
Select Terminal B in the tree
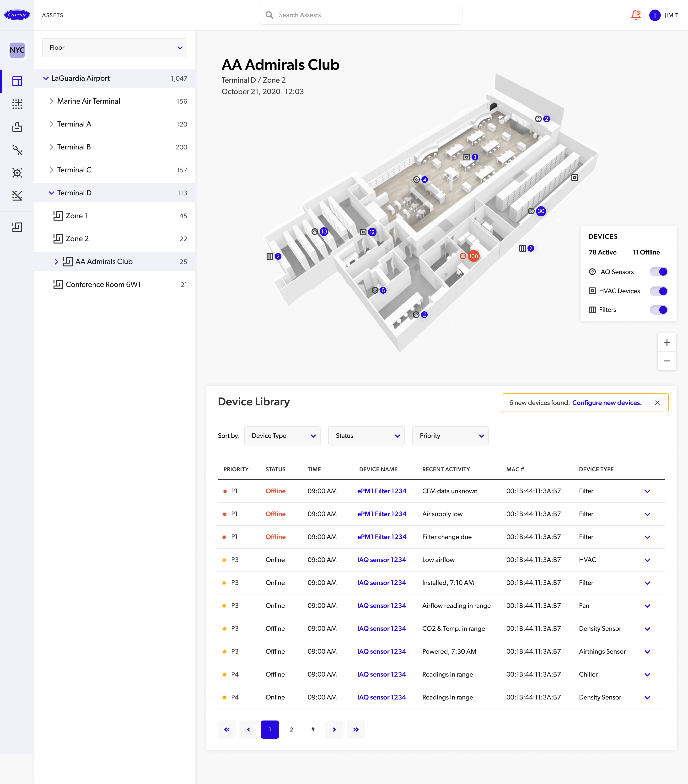pos(114,147)
